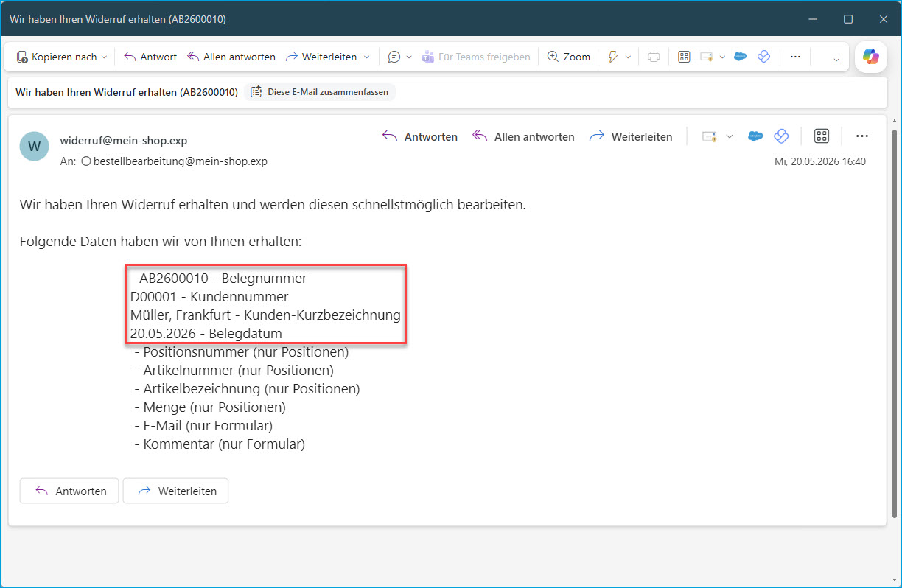Click the line D00001 - Kundennummer
This screenshot has height=588, width=902.
coord(209,297)
